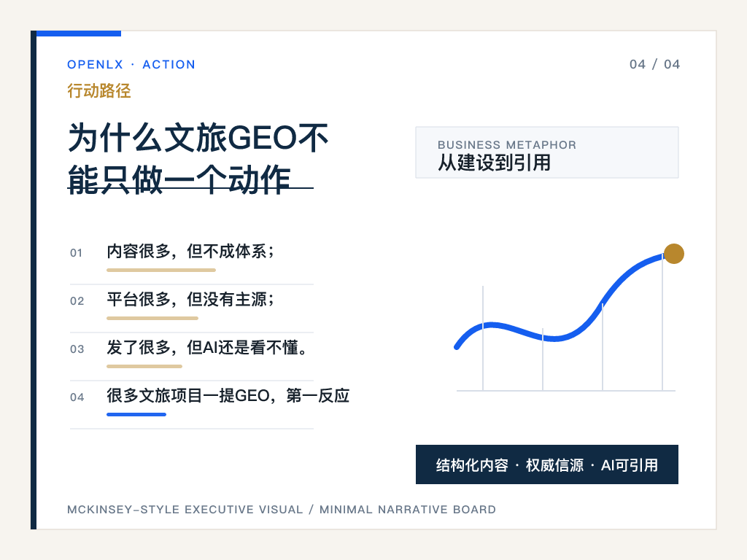
Task: Click the page counter '04 / 04'
Action: click(x=654, y=64)
